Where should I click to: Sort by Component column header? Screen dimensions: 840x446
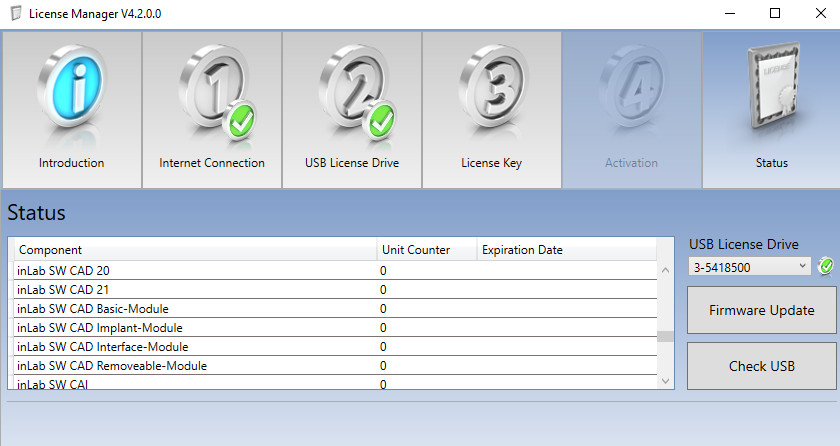coord(194,250)
